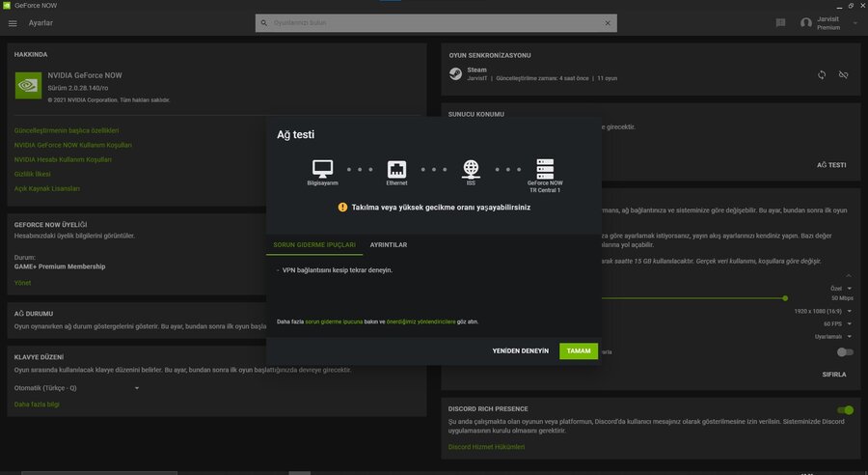Viewport: 868px width, 475px height.
Task: Open the hamburger menu beside Ayarlar
Action: (13, 23)
